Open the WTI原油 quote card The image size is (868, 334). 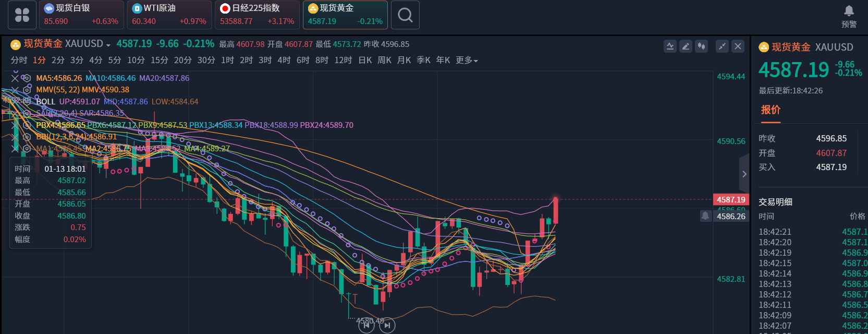(x=169, y=15)
